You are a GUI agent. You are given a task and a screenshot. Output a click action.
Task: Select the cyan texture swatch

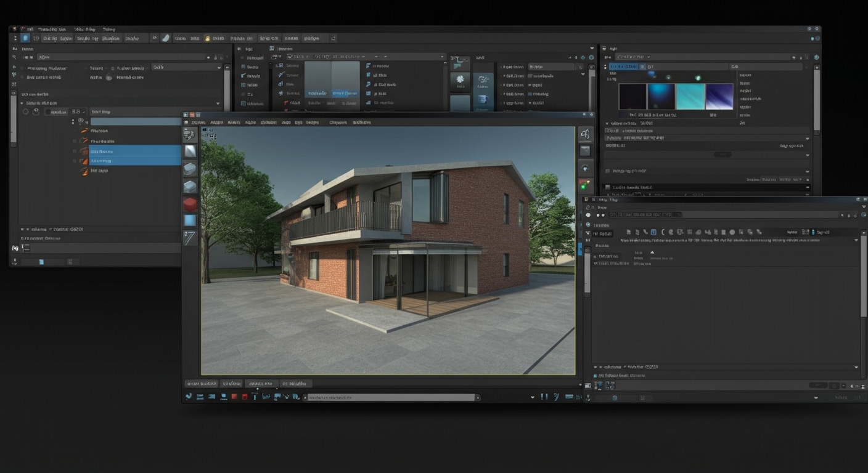coord(690,97)
